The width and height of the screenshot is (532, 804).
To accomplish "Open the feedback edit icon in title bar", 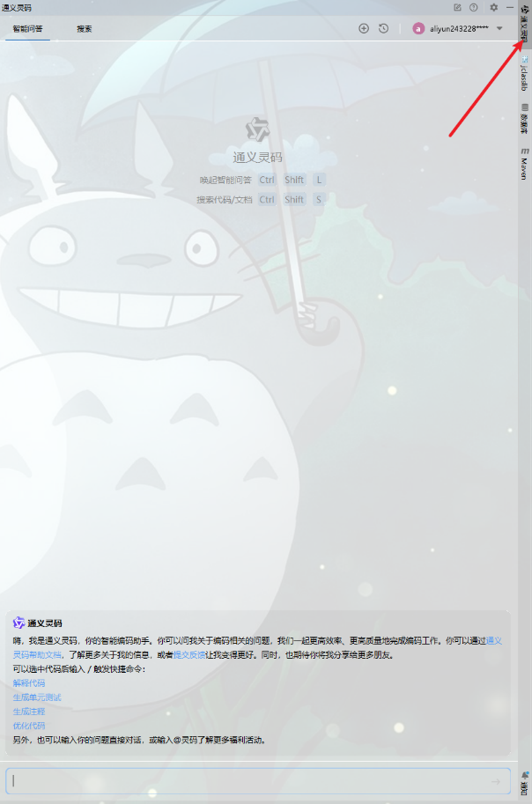I will coord(458,7).
